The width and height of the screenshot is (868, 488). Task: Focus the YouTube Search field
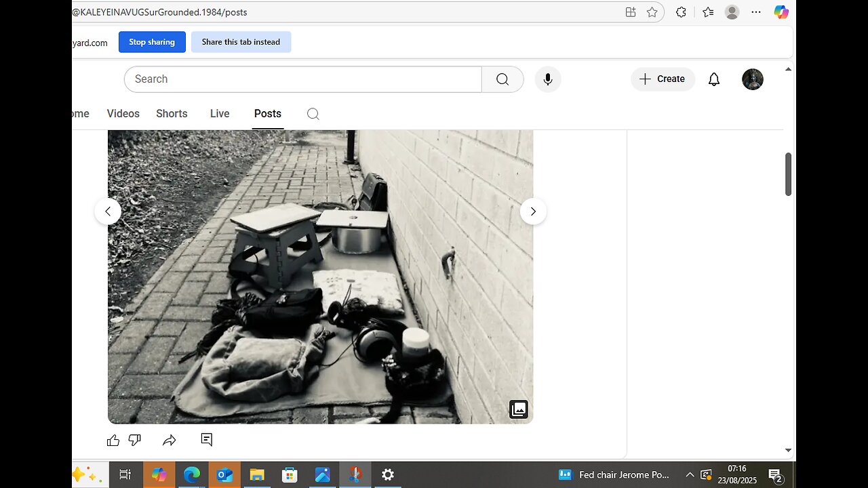tap(303, 79)
